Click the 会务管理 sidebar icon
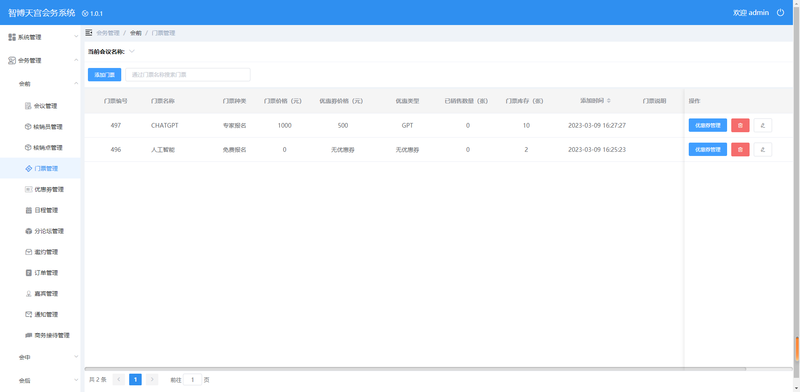 12,60
